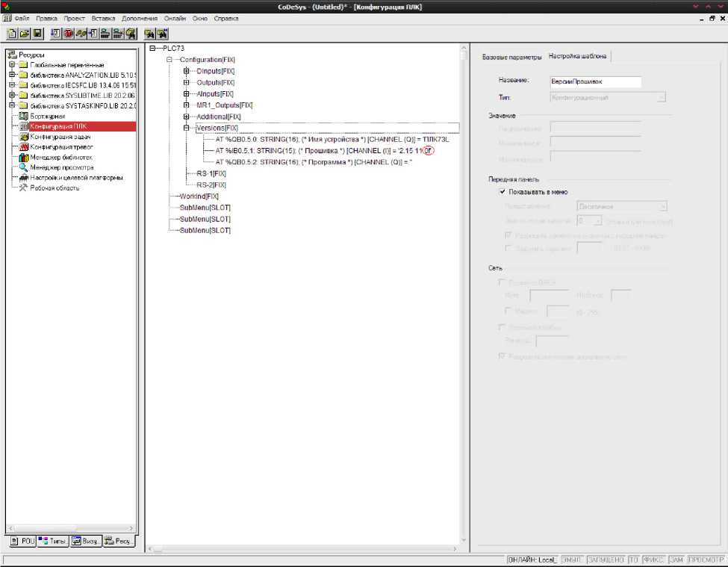The width and height of the screenshot is (728, 567).
Task: Select the RS-1[FIX] tree entry
Action: tap(211, 173)
